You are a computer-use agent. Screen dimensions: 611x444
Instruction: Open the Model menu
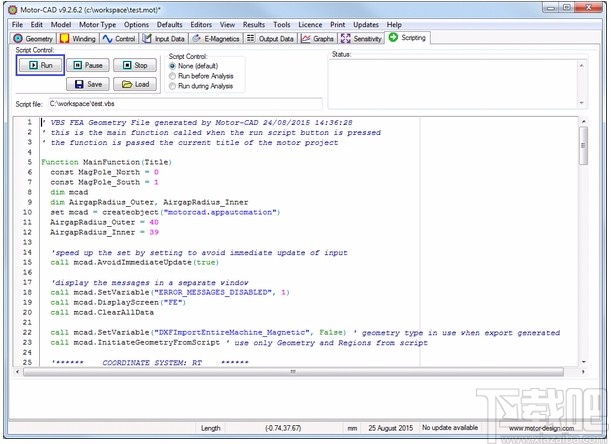pos(61,25)
